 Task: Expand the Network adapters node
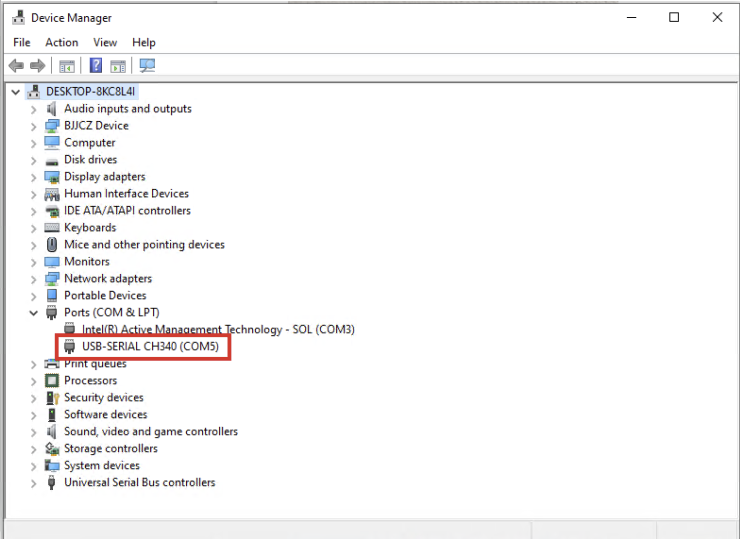(x=34, y=279)
